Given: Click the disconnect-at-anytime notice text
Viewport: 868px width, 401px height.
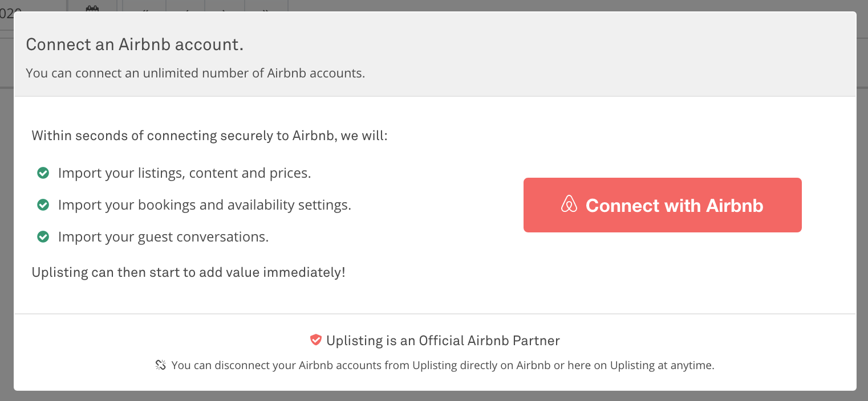Looking at the screenshot, I should (x=443, y=365).
